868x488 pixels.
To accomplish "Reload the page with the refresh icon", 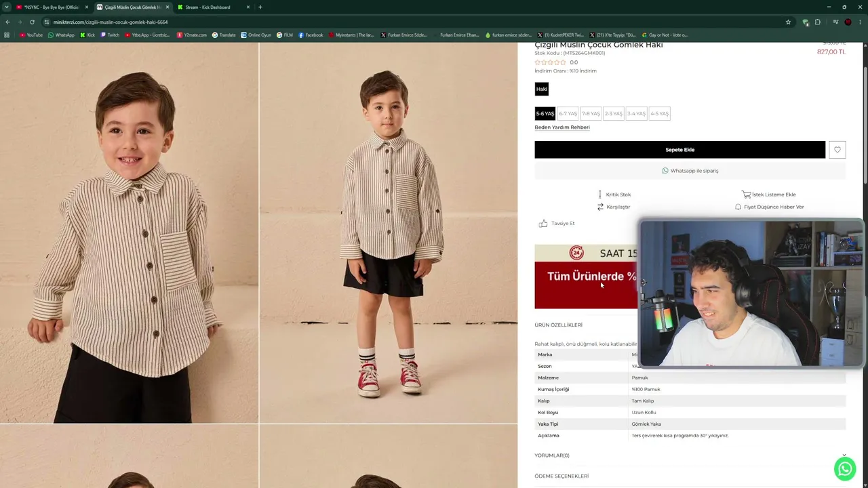I will tap(32, 22).
